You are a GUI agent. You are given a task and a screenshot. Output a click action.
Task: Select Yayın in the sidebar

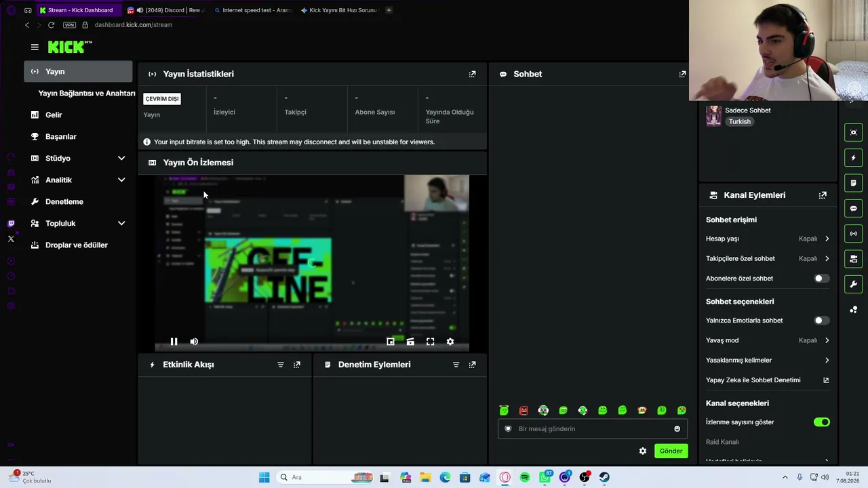click(x=78, y=71)
